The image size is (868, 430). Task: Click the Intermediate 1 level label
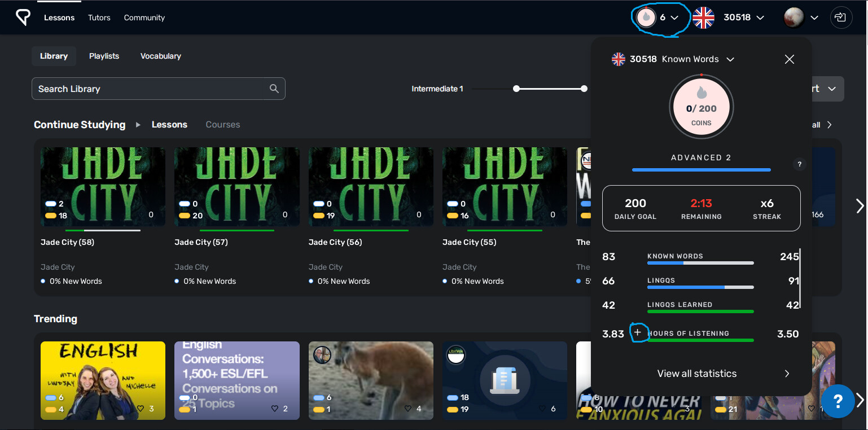pos(437,89)
